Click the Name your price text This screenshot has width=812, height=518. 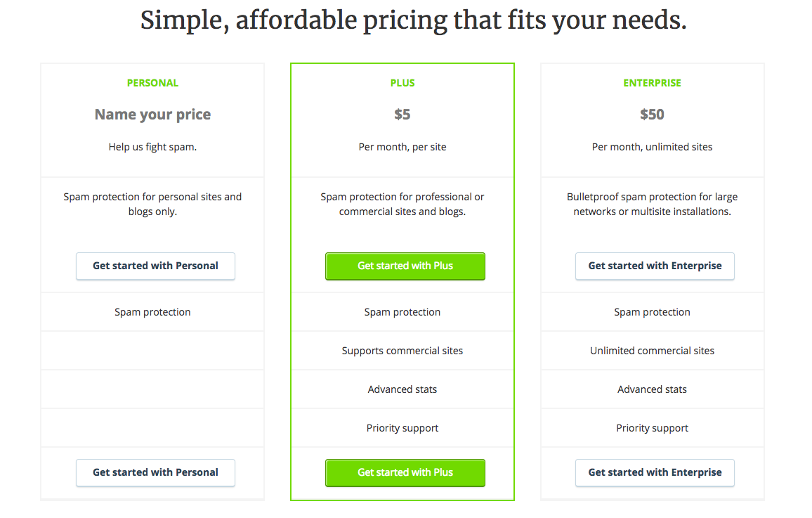(x=152, y=115)
